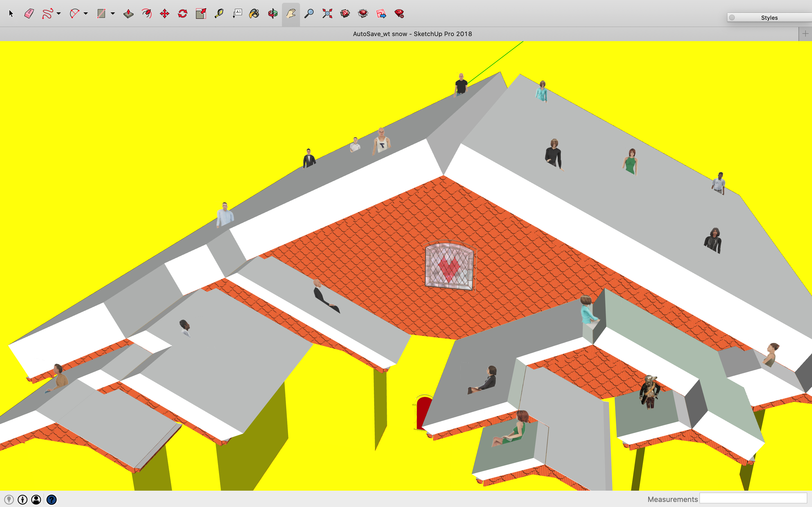812x507 pixels.
Task: Expand the Rectangle shape tool dropdown
Action: 113,14
